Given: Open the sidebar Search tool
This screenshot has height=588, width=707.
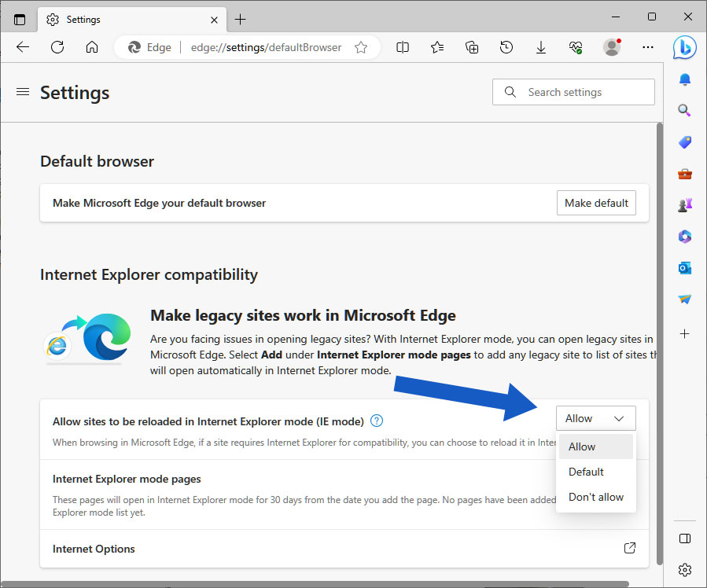Looking at the screenshot, I should pos(684,110).
